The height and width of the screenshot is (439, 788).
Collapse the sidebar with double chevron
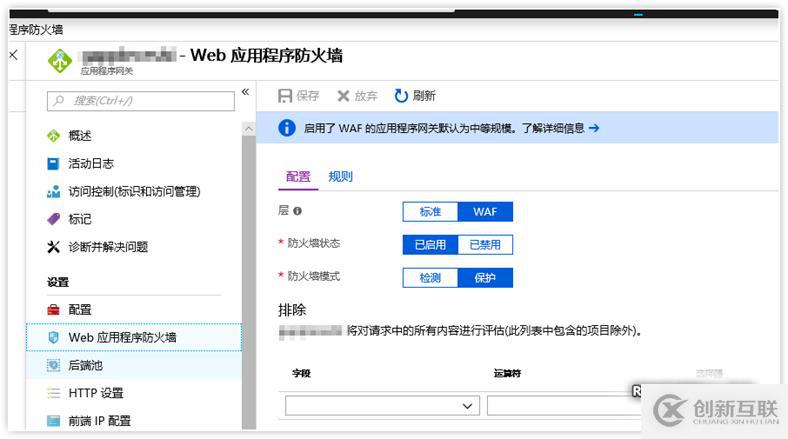245,91
